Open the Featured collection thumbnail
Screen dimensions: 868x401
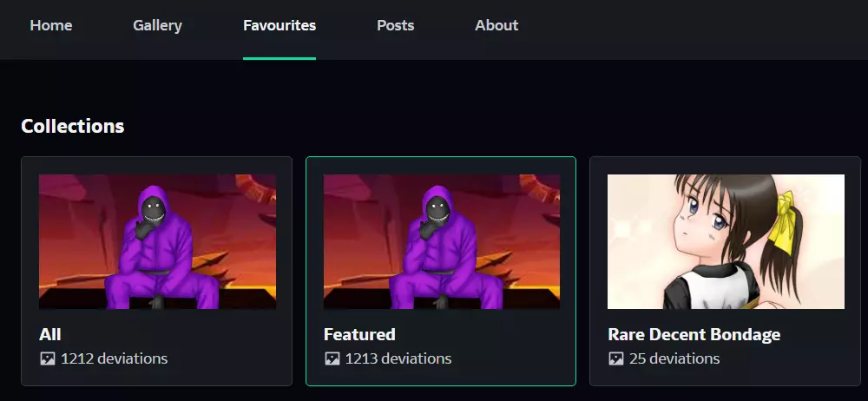[x=442, y=241]
